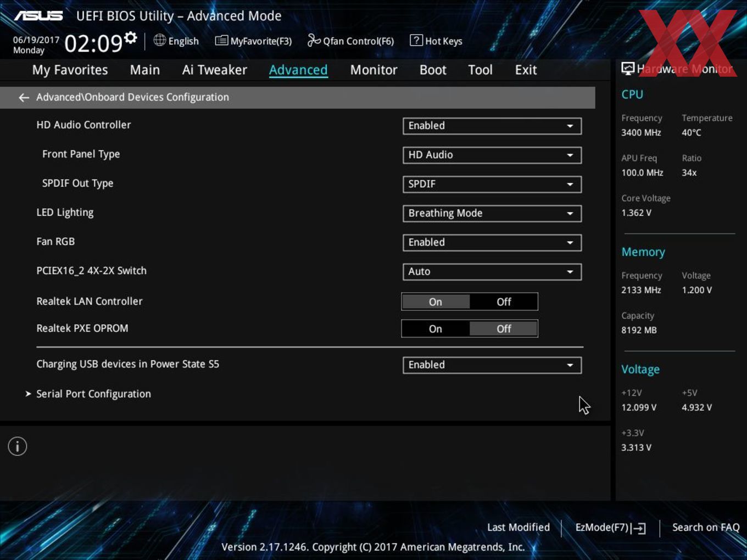Click +5V reading 4.932 V
The height and width of the screenshot is (560, 747).
click(696, 408)
